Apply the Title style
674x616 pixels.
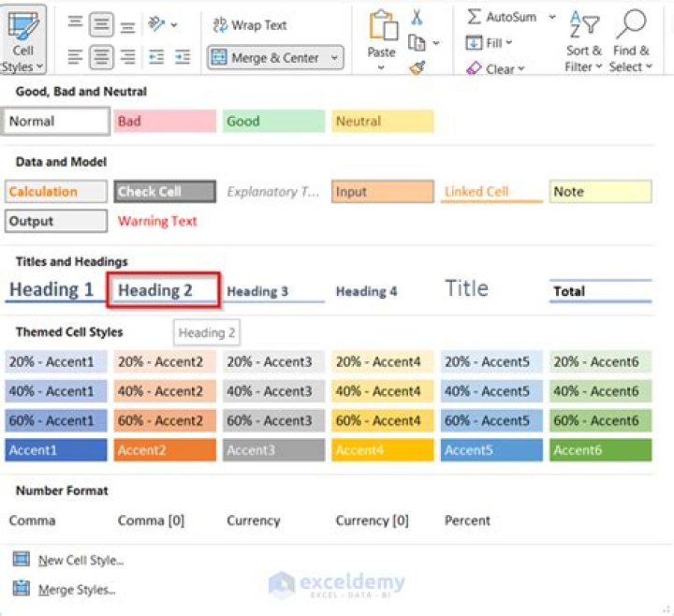click(491, 289)
